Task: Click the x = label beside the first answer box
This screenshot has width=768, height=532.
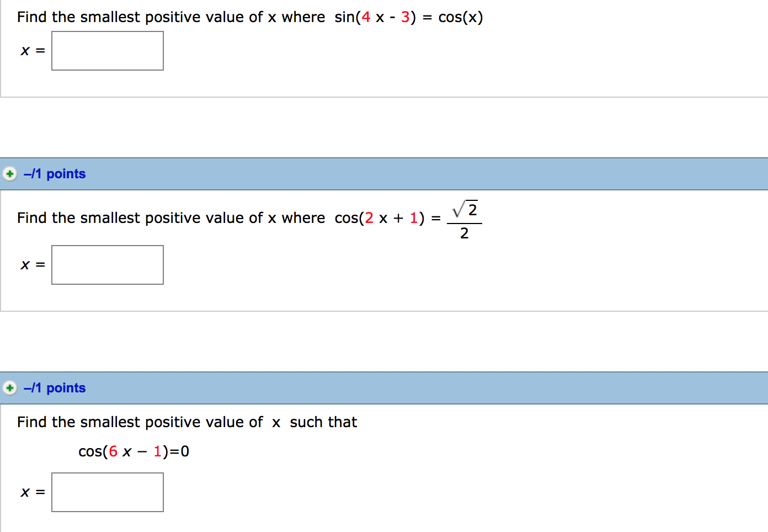Action: click(31, 51)
